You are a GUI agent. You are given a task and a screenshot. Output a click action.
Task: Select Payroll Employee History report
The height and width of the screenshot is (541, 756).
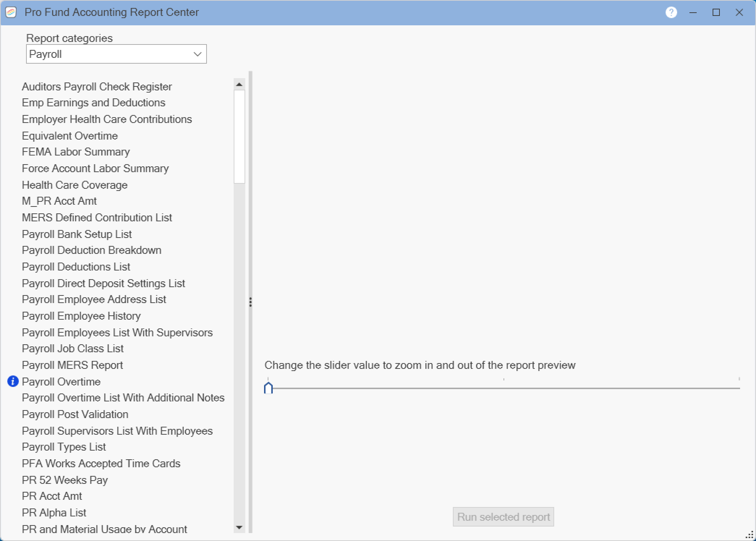tap(81, 316)
